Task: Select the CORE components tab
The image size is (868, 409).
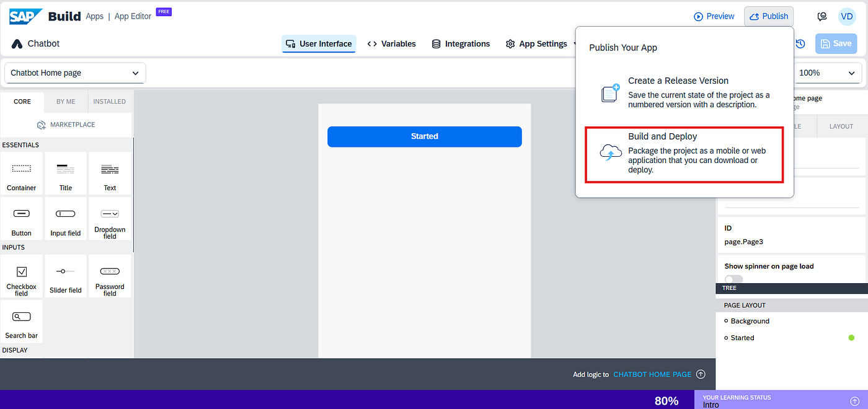Action: coord(22,101)
